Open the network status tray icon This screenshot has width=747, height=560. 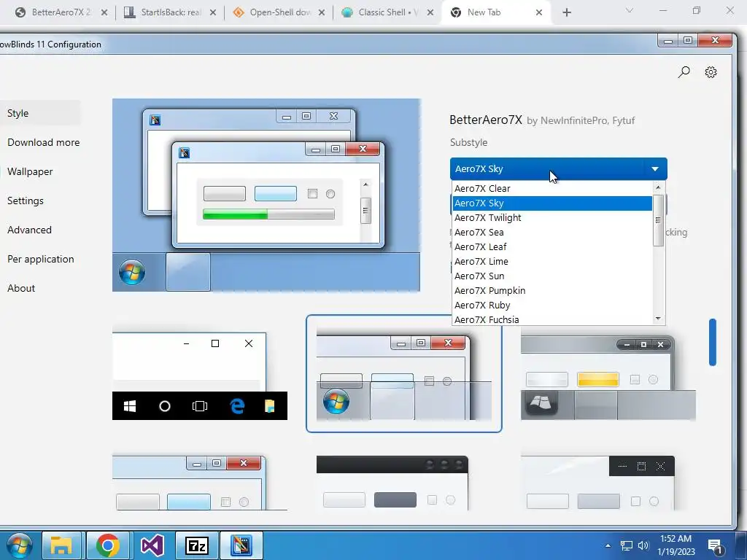click(626, 545)
